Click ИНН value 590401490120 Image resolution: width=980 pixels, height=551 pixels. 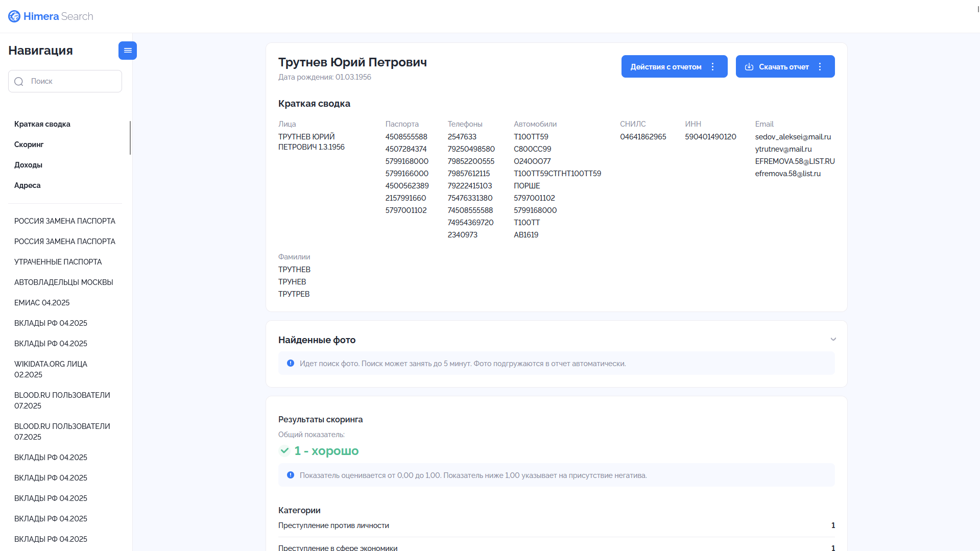click(x=711, y=137)
